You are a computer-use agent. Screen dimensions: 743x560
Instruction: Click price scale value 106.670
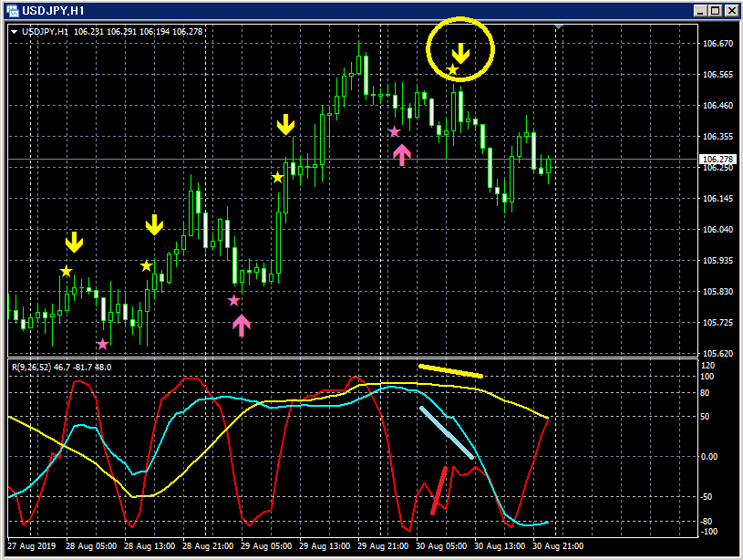717,44
